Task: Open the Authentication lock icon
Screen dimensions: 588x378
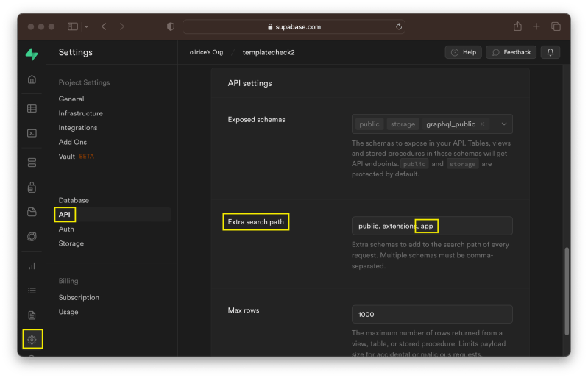Action: 32,187
